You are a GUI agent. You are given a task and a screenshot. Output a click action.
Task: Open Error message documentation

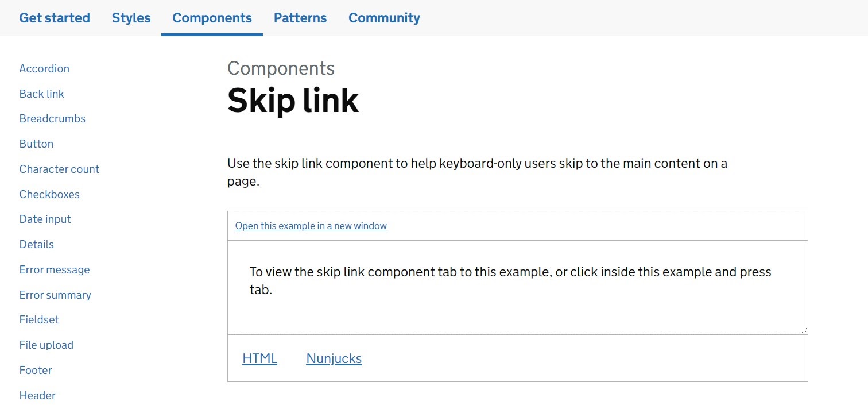click(55, 269)
